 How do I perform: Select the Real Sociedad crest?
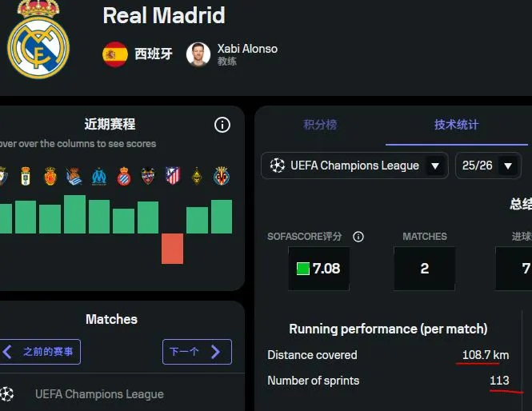click(74, 176)
